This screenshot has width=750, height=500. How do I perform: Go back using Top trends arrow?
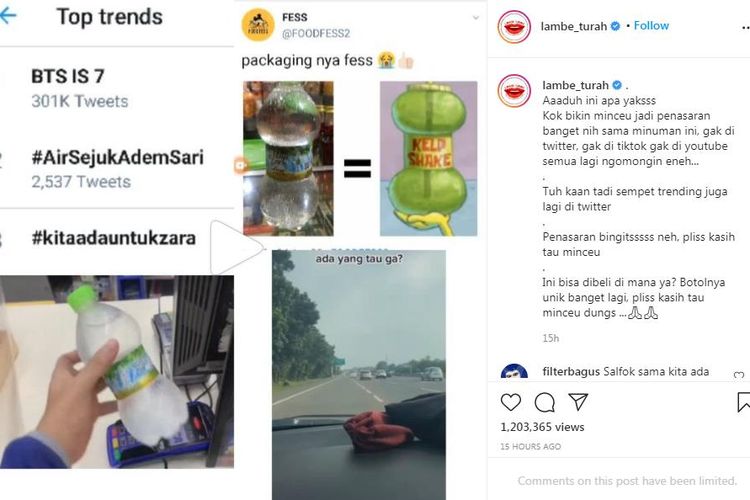[8, 16]
